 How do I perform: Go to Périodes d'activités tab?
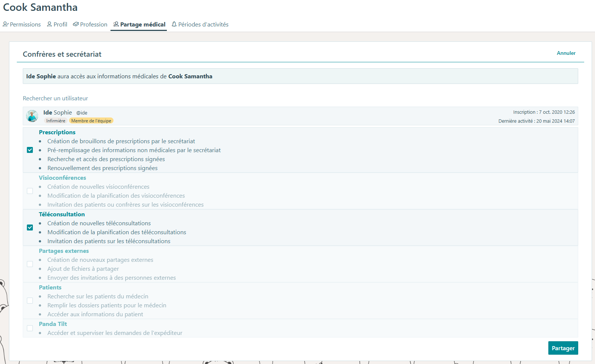point(200,24)
